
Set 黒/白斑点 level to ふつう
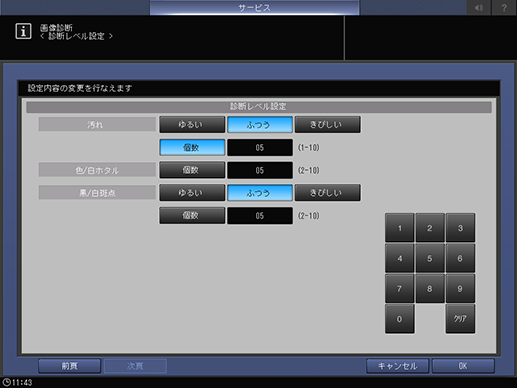[260, 193]
